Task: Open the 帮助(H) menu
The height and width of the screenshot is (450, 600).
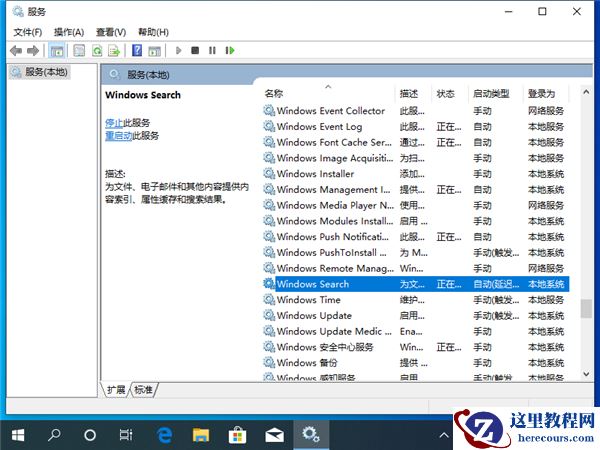Action: pyautogui.click(x=153, y=32)
